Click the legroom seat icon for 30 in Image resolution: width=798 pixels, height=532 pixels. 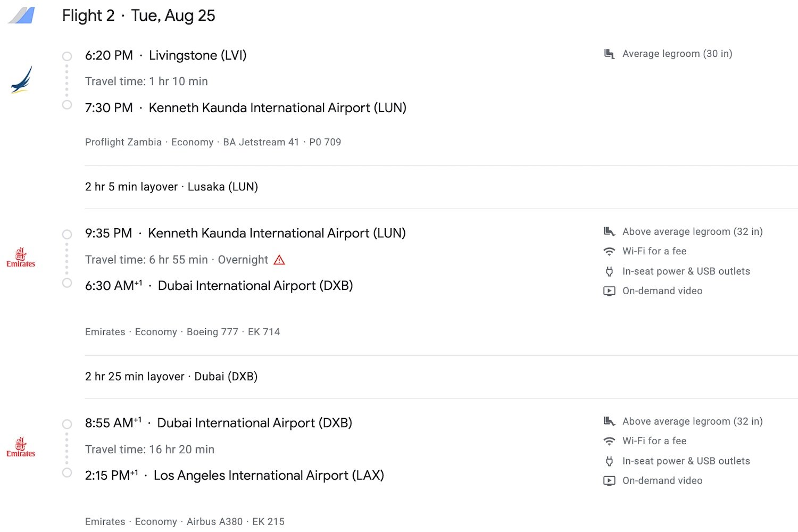click(x=610, y=54)
